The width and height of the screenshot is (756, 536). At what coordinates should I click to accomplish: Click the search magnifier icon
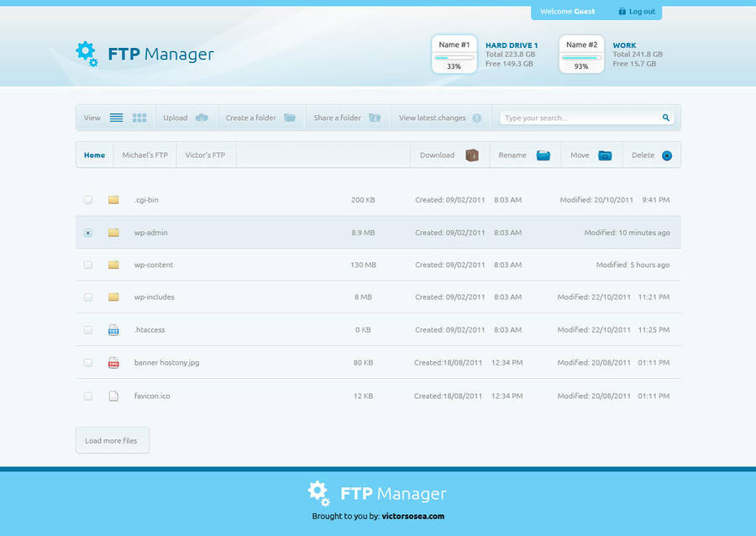pyautogui.click(x=666, y=118)
